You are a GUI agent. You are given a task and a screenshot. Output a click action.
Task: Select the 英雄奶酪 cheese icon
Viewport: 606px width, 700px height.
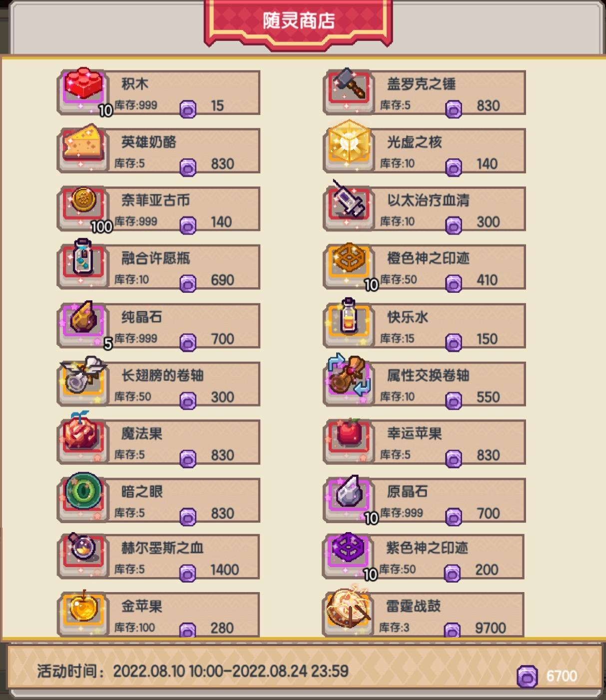(x=83, y=143)
